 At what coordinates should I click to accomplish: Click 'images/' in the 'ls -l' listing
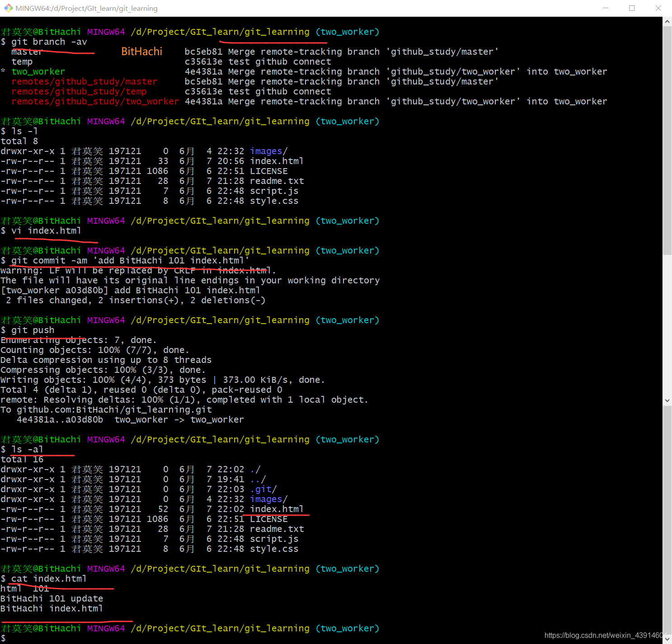(x=268, y=151)
